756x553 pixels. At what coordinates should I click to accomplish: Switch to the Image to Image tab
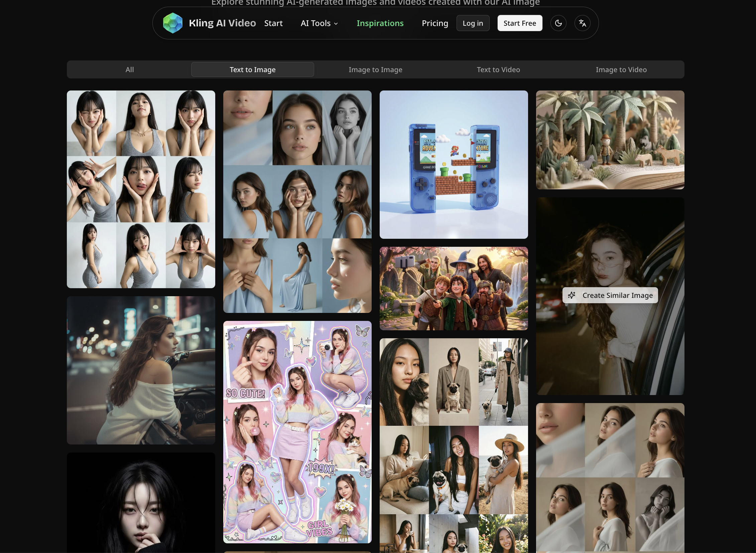[x=375, y=70]
